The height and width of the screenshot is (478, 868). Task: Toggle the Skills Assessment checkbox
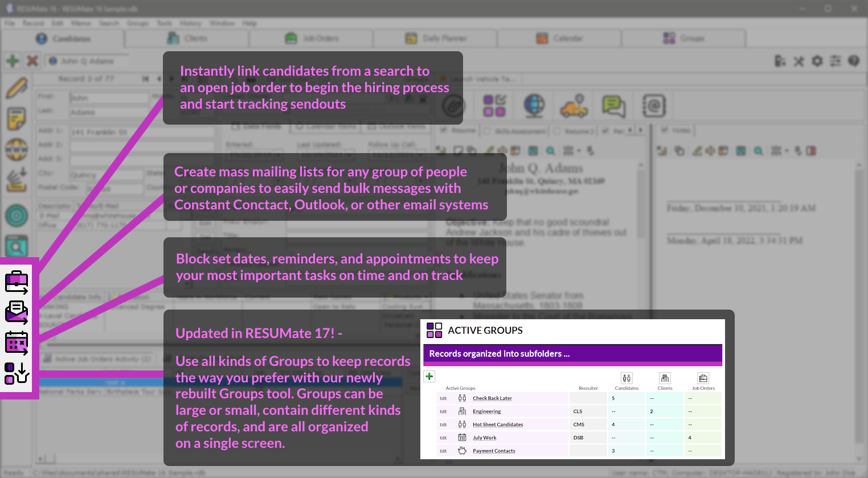click(x=488, y=131)
